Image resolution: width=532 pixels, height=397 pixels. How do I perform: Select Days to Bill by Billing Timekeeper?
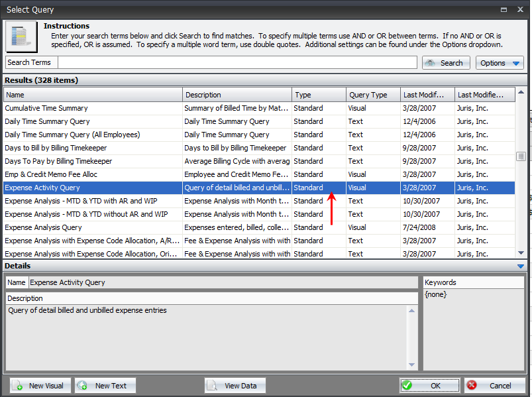pos(58,148)
